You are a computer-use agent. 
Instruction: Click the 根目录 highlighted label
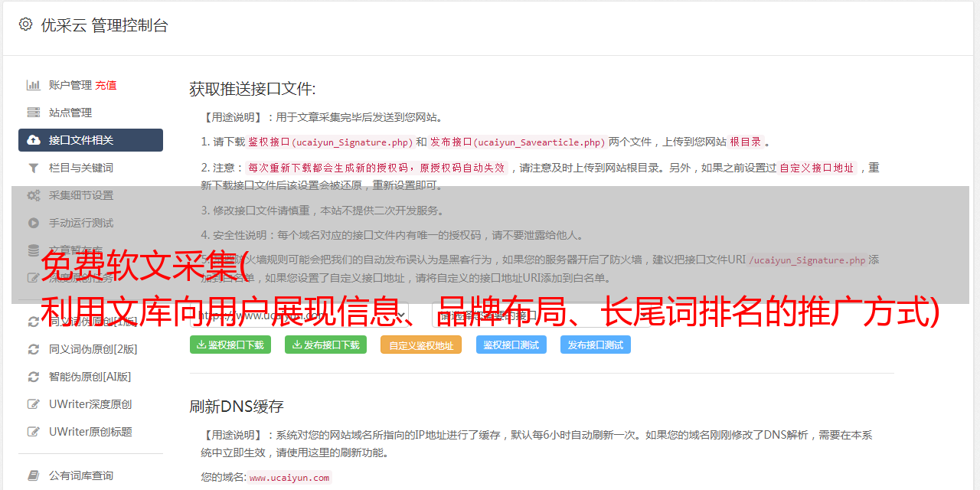click(x=746, y=142)
